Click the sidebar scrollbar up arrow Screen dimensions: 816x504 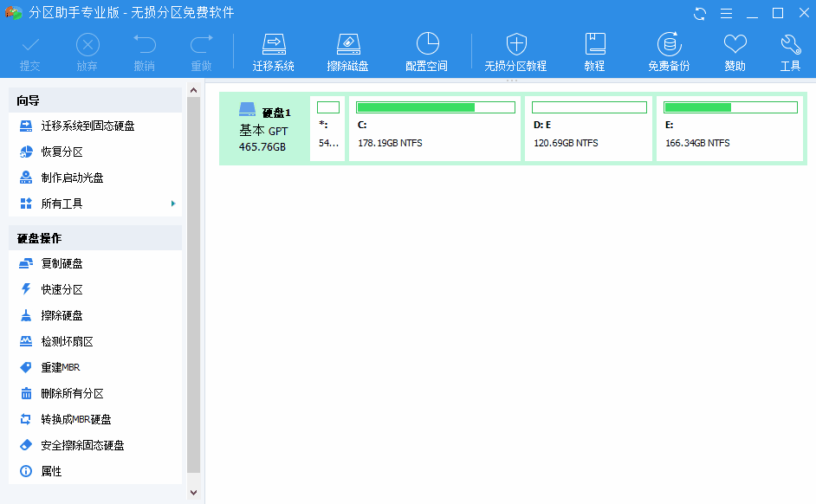193,90
